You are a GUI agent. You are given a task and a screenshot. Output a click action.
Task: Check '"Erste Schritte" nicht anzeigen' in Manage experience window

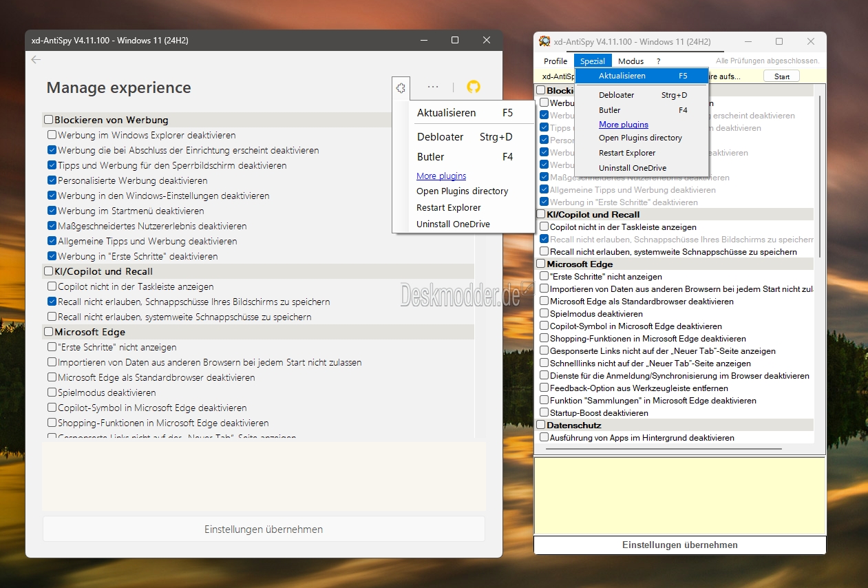52,347
